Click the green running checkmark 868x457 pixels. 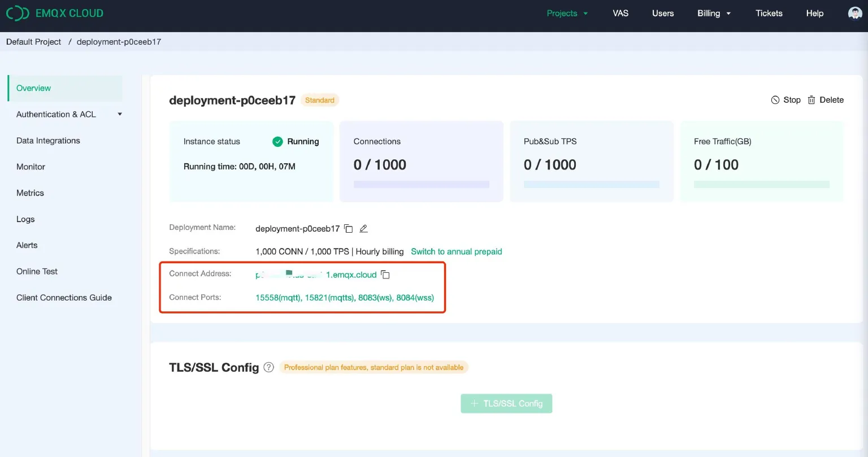(x=277, y=142)
